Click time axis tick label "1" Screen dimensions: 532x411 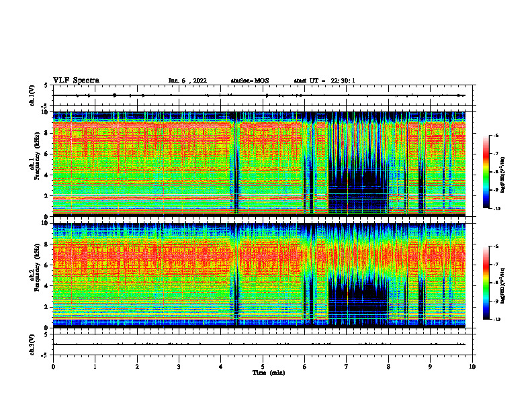pyautogui.click(x=95, y=367)
